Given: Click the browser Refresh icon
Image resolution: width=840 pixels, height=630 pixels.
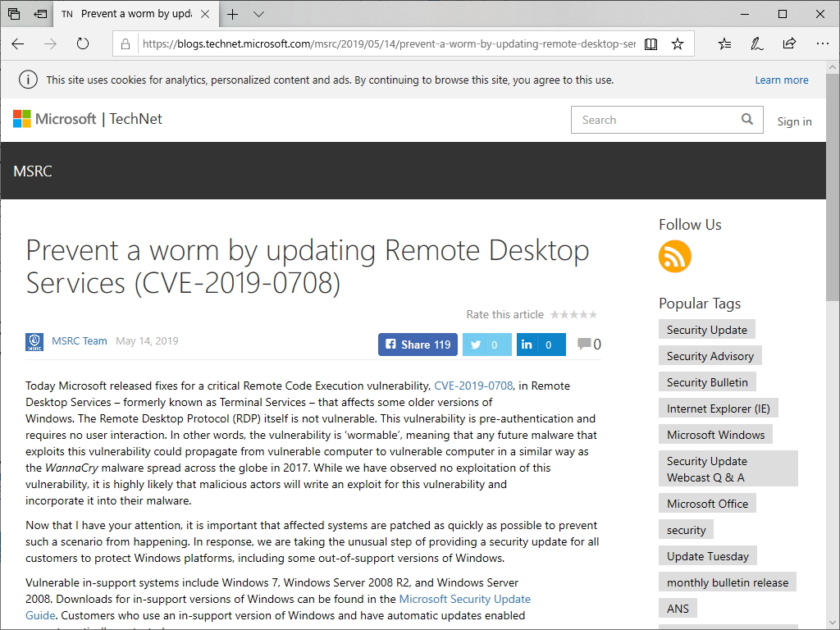Looking at the screenshot, I should (82, 44).
